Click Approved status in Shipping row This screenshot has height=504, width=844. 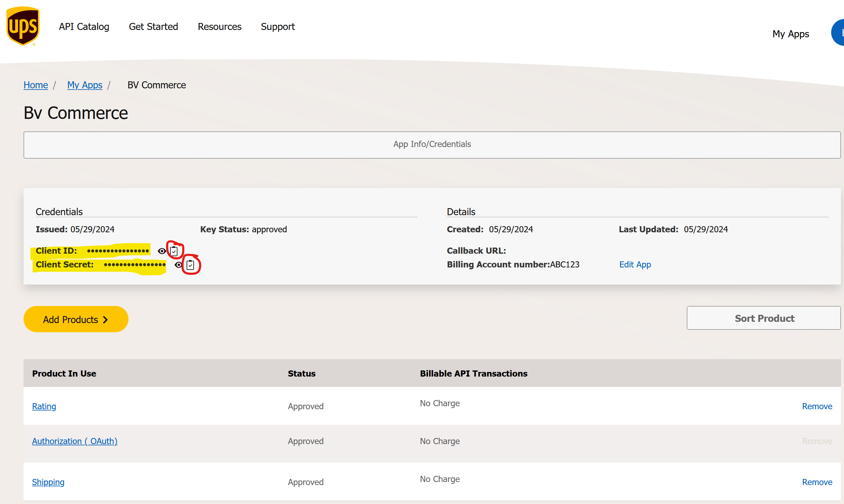[x=306, y=482]
